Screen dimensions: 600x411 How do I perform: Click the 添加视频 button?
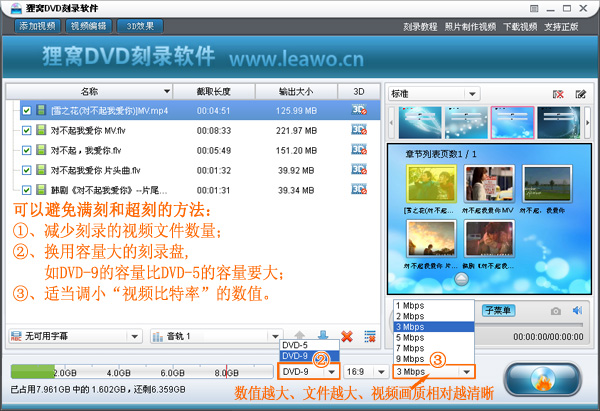click(37, 26)
